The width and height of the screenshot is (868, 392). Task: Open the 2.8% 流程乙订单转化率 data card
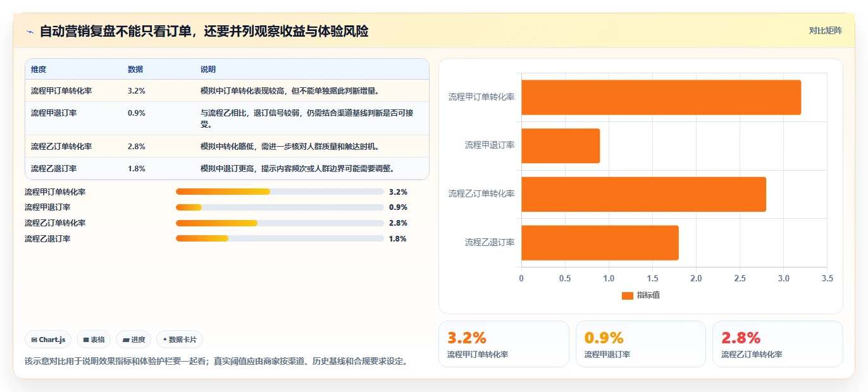coord(778,344)
